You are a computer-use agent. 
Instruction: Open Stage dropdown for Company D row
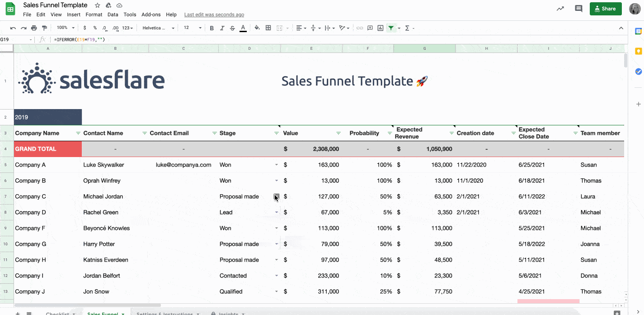pos(277,212)
